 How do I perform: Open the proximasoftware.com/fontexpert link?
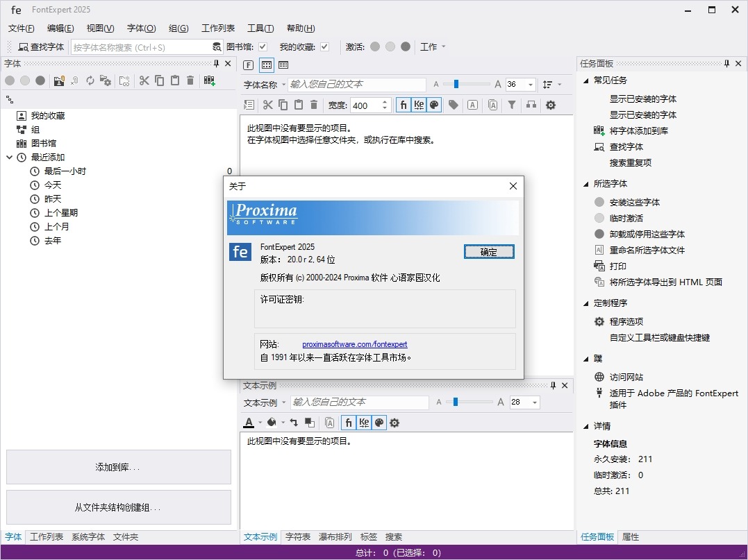pyautogui.click(x=355, y=344)
